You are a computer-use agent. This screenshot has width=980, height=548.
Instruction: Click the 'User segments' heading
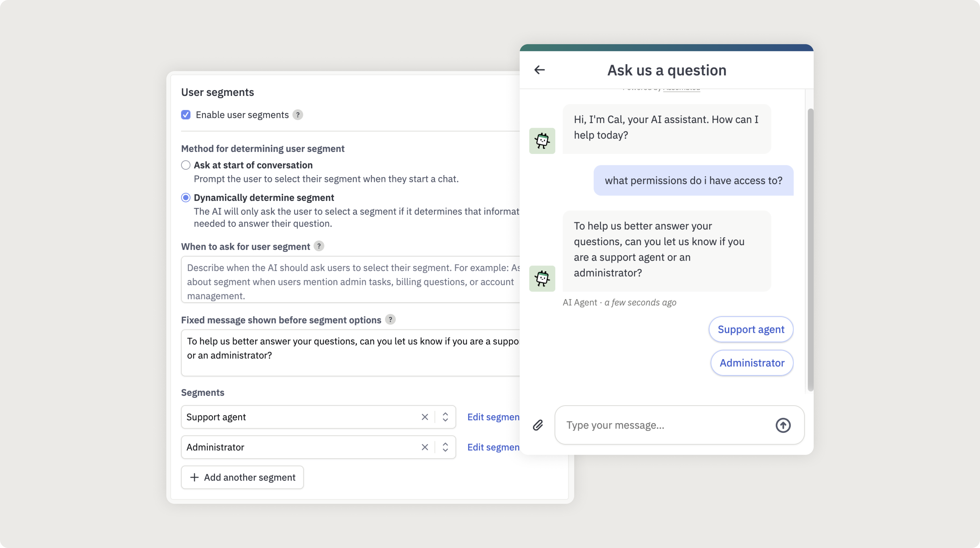pyautogui.click(x=218, y=92)
